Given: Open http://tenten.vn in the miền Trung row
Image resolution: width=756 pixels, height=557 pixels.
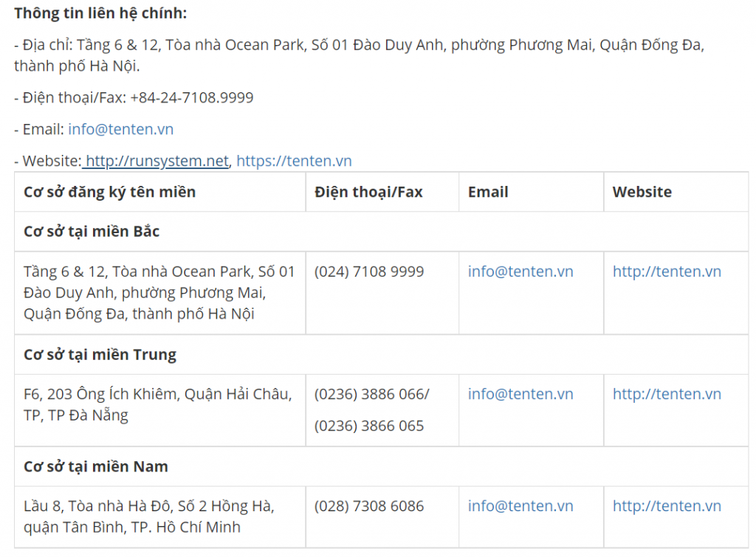Looking at the screenshot, I should point(667,394).
